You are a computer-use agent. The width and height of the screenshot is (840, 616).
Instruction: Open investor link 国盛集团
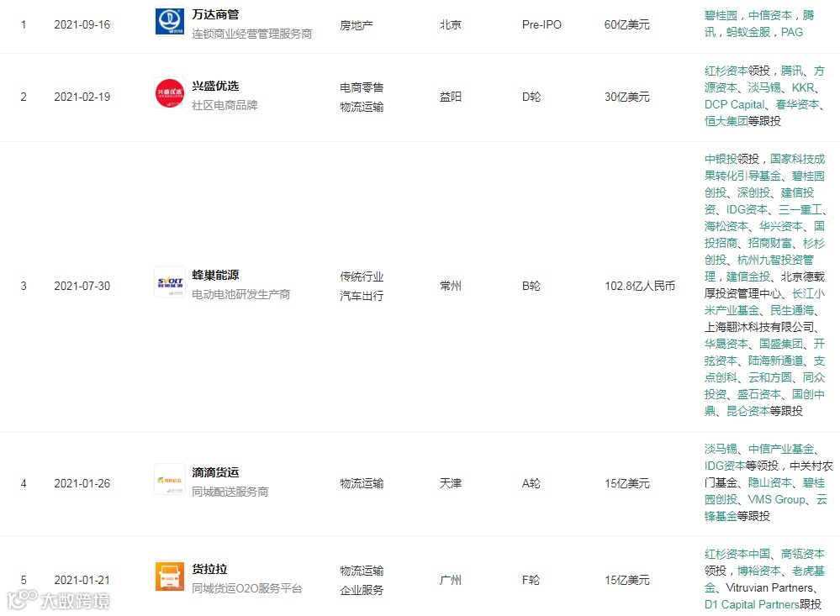pos(781,344)
